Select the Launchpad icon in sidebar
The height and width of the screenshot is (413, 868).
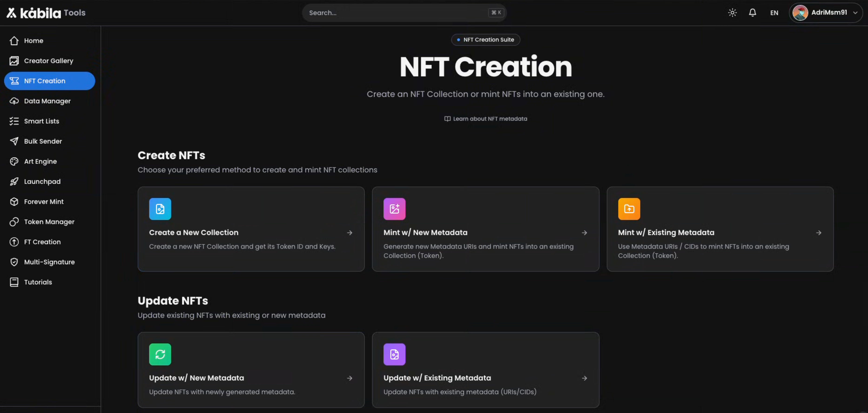14,181
